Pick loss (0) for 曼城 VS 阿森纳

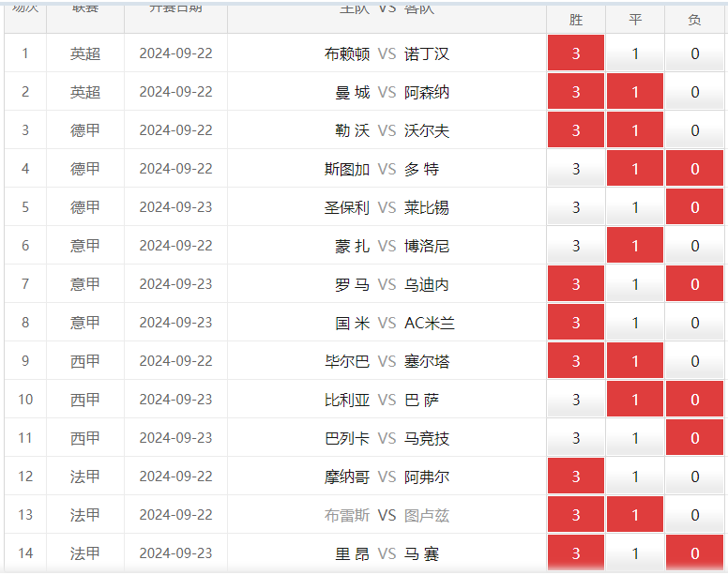pos(694,91)
